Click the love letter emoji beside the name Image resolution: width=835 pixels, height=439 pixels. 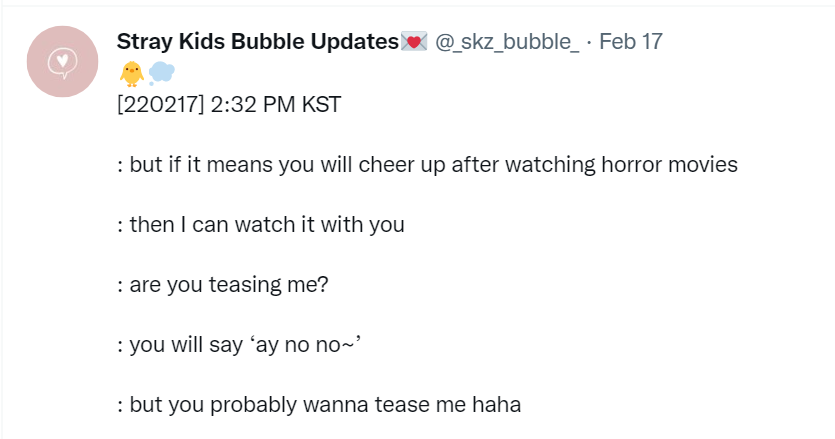coord(414,42)
